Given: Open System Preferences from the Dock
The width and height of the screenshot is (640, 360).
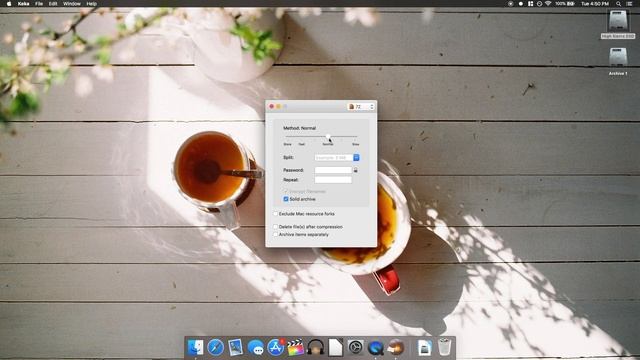Looking at the screenshot, I should (x=355, y=347).
